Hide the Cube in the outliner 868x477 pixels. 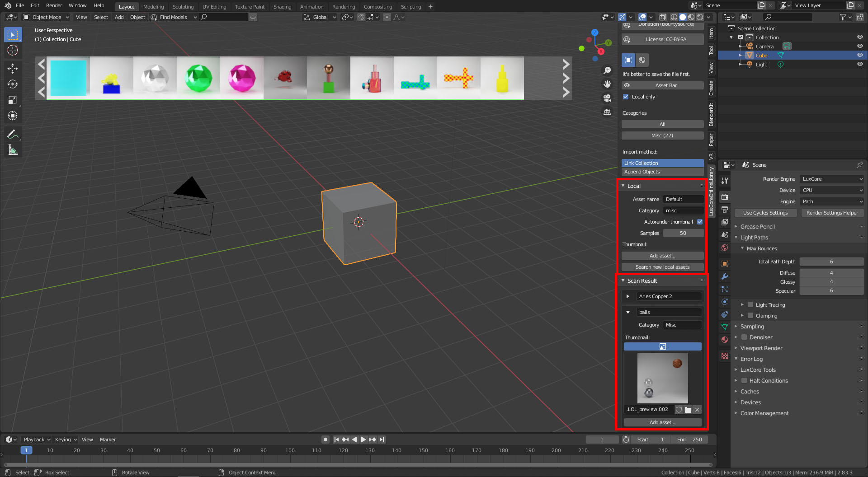click(x=860, y=55)
